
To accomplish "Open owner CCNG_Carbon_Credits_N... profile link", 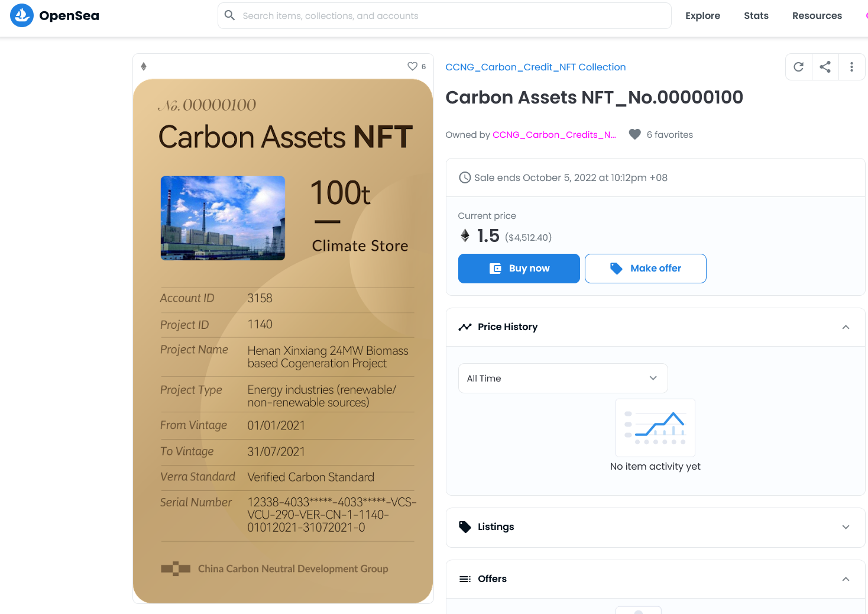I will pos(554,134).
